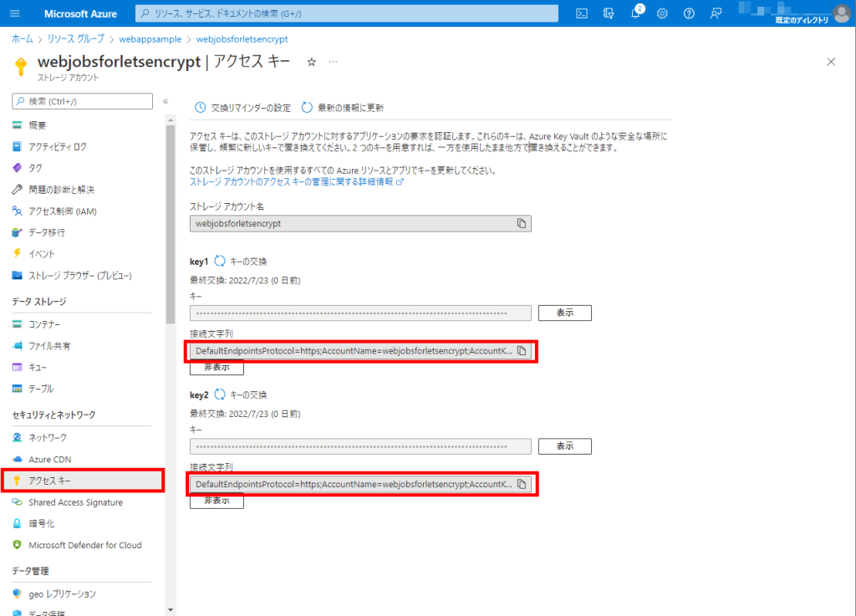Pin page with the favorite star icon
856x616 pixels.
(312, 62)
